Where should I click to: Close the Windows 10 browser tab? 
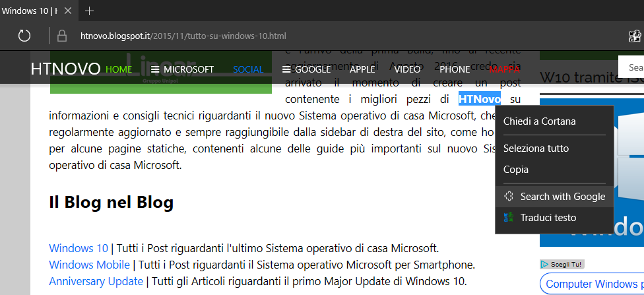[x=68, y=11]
